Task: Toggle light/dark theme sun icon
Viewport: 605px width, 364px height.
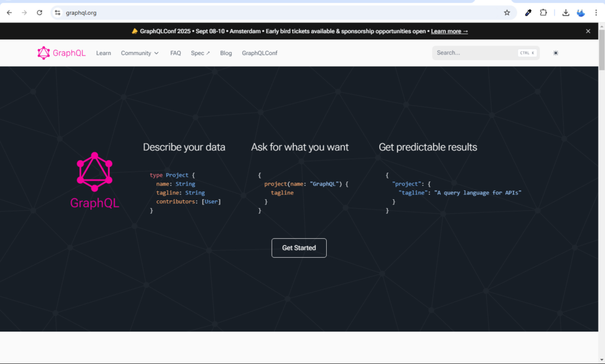Action: [555, 53]
